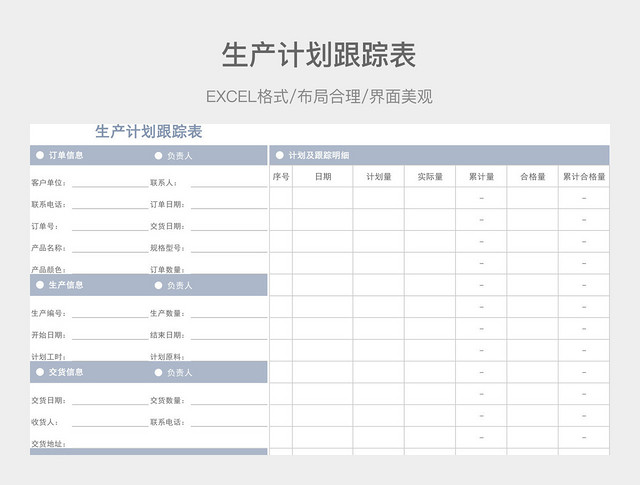Click the 规格型号 input line
This screenshot has height=485, width=640.
click(229, 248)
